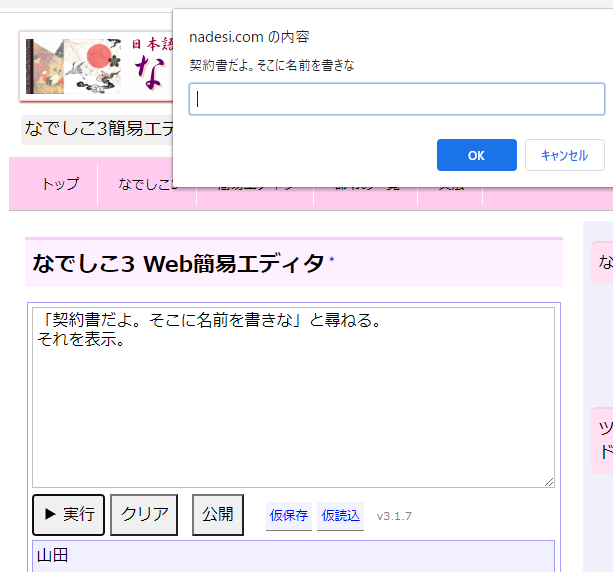Temporarily save with 仮保存 link
The height and width of the screenshot is (572, 613).
289,516
